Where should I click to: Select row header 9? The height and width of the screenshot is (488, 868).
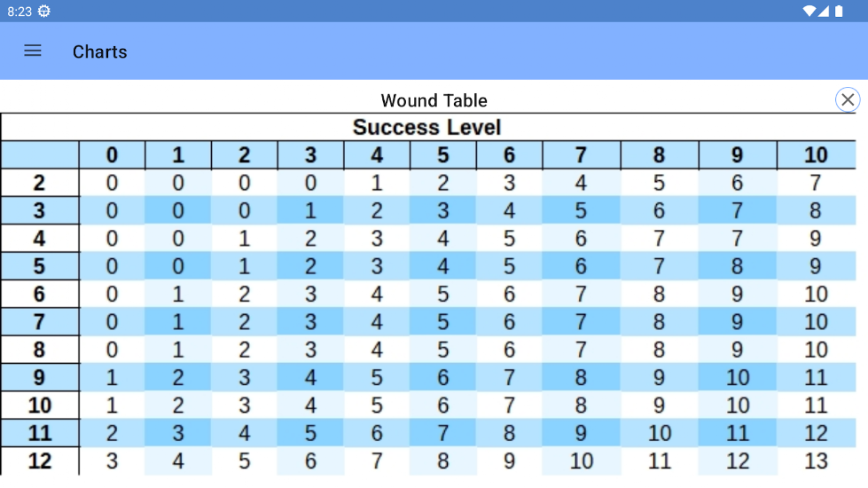tap(39, 377)
